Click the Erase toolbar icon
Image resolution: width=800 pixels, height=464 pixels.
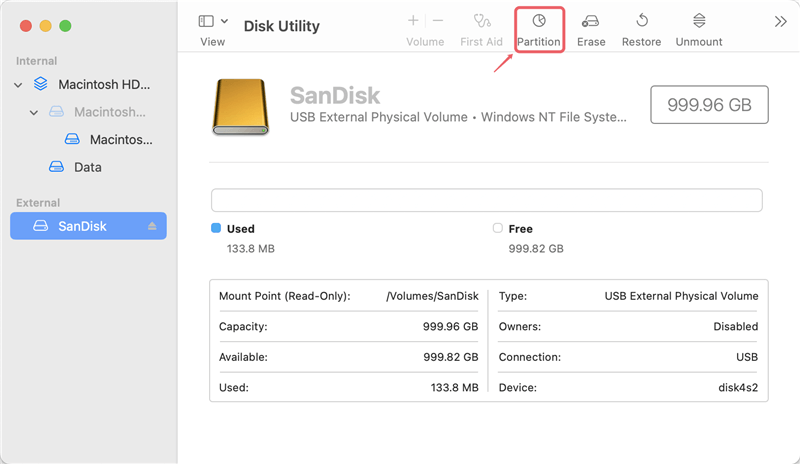tap(590, 21)
